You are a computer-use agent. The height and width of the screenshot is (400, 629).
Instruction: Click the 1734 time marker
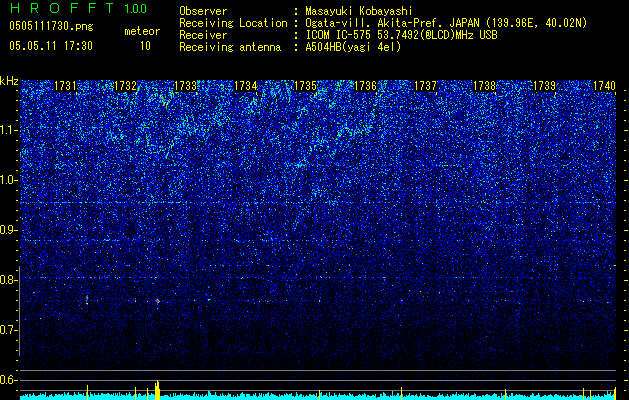(246, 86)
